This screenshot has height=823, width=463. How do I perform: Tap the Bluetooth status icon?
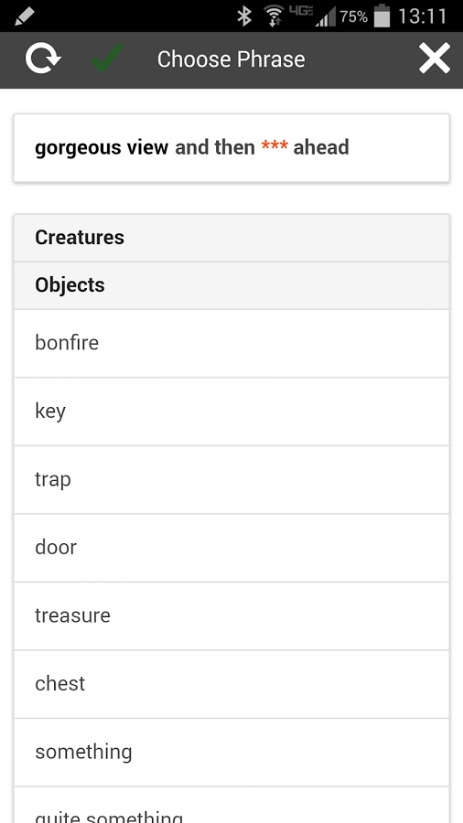(244, 16)
